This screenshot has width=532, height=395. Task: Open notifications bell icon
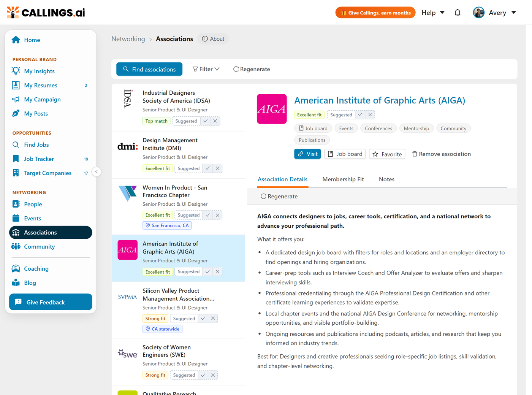458,13
